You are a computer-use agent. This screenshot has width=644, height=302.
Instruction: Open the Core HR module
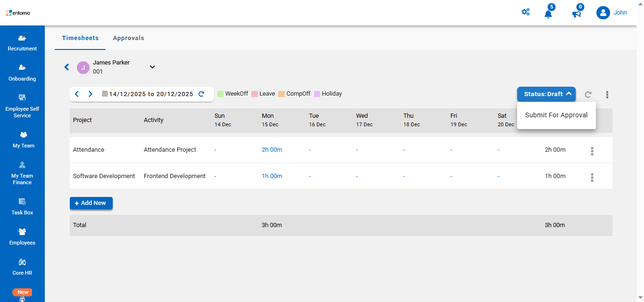22,267
